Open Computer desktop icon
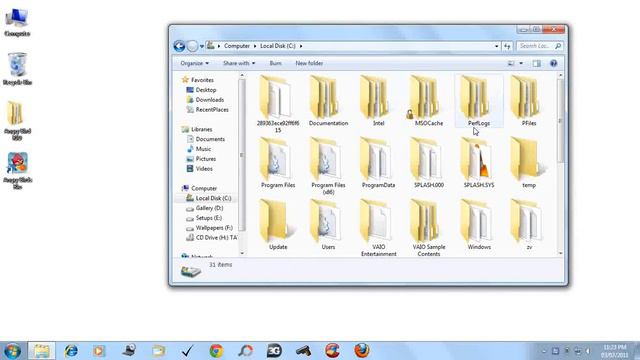 (17, 22)
